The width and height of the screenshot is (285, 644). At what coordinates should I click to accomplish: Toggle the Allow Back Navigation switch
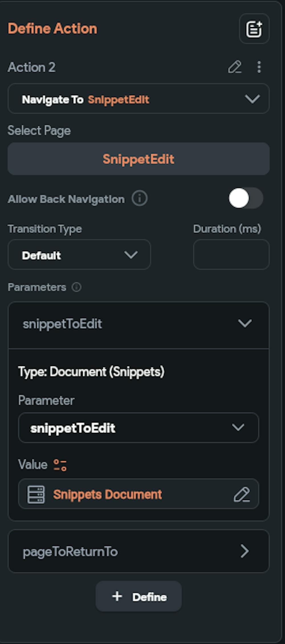pos(246,198)
